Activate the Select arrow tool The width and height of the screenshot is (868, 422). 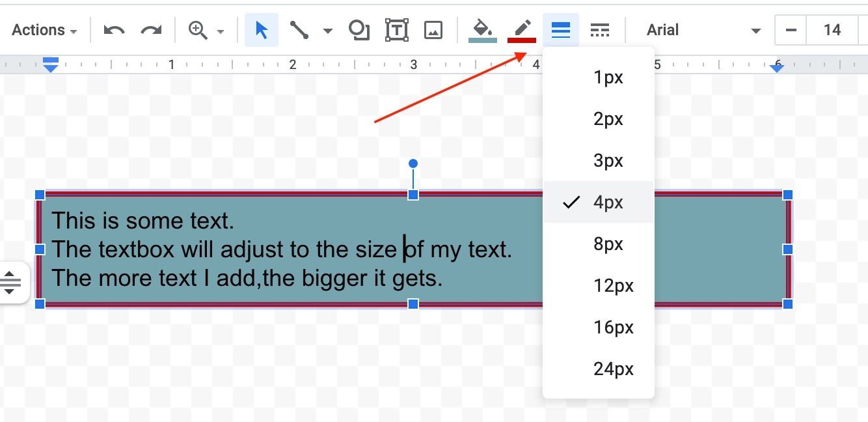tap(262, 31)
